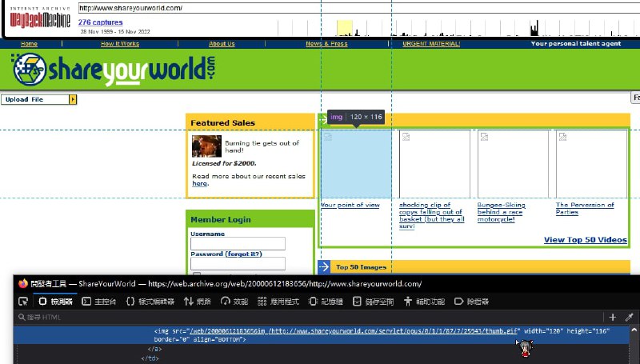Viewport: 640px width, 364px height.
Task: Click the eyedropper icon in the inspector
Action: coord(629,318)
